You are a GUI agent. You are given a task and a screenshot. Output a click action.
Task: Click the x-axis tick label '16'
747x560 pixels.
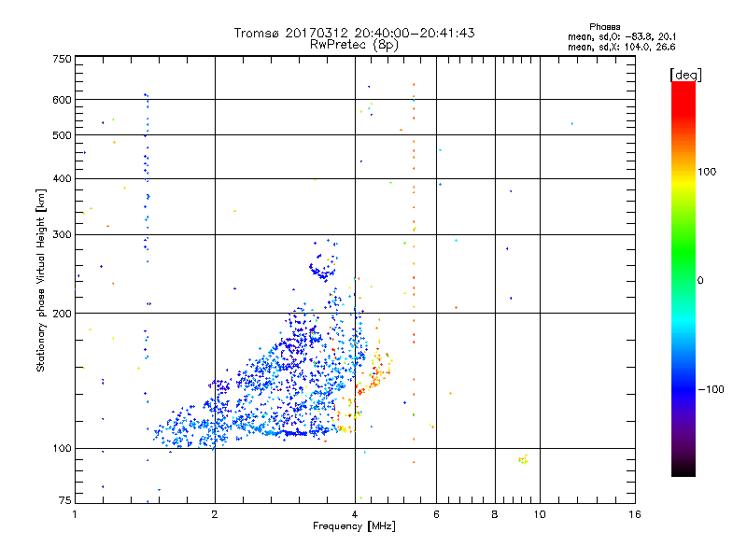click(x=635, y=514)
